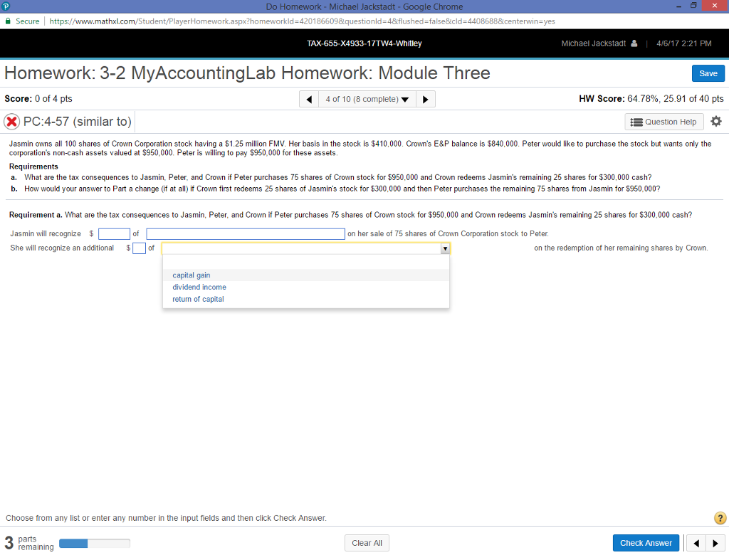Click the next question arrow
729x560 pixels.
[425, 98]
